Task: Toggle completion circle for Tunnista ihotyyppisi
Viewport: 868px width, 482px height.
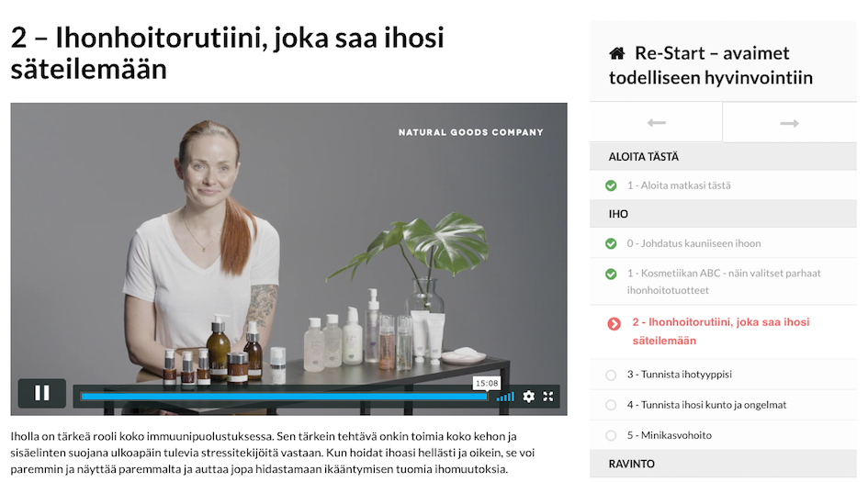Action: 611,376
